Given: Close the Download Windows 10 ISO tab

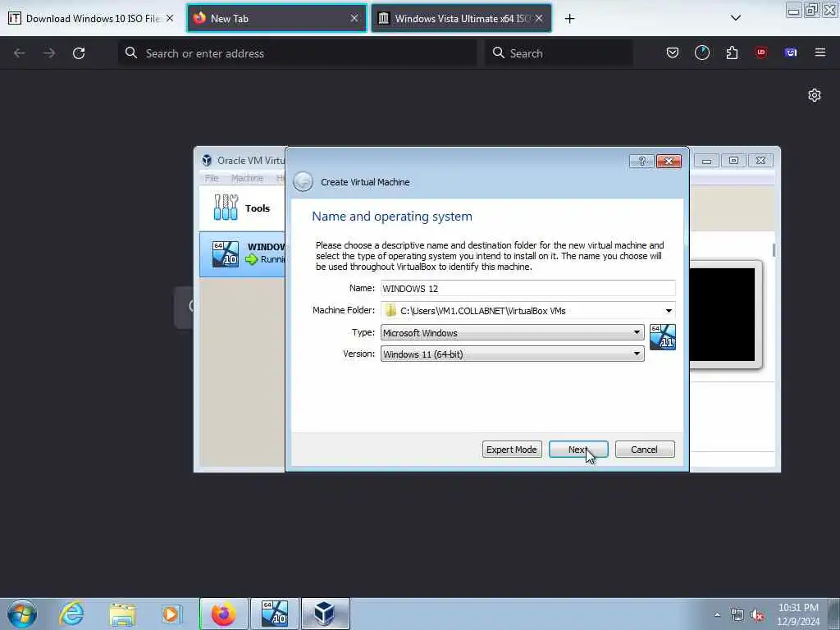Looking at the screenshot, I should tap(169, 18).
